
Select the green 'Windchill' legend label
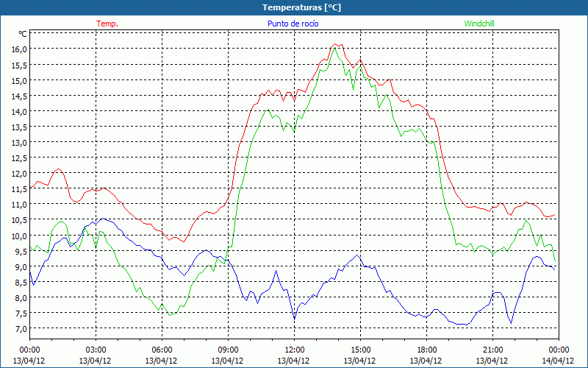pos(479,24)
